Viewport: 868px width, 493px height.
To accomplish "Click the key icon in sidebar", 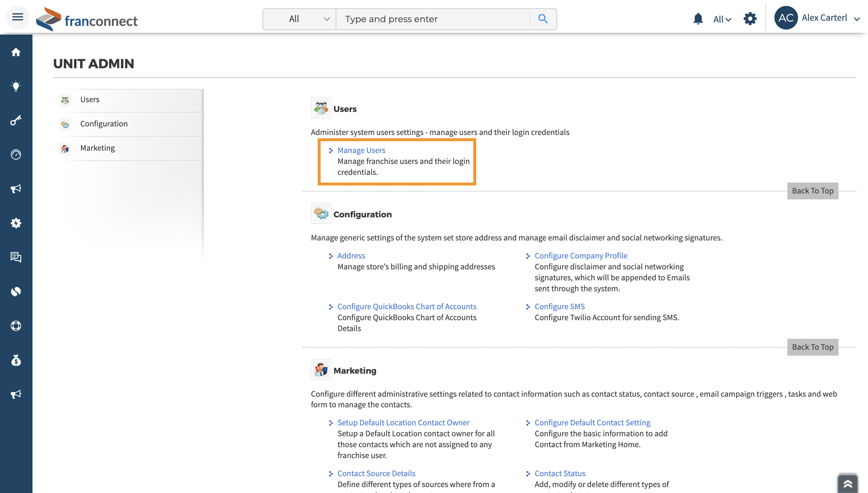I will pos(16,120).
